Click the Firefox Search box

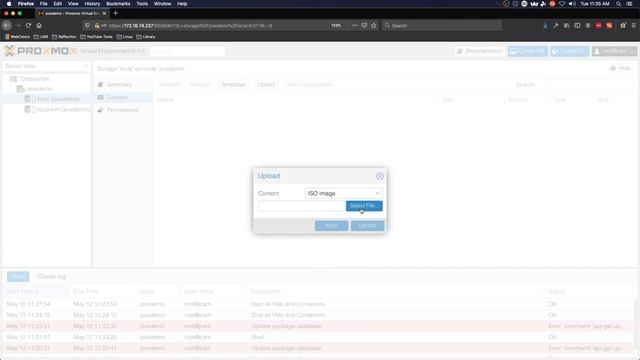coord(442,25)
